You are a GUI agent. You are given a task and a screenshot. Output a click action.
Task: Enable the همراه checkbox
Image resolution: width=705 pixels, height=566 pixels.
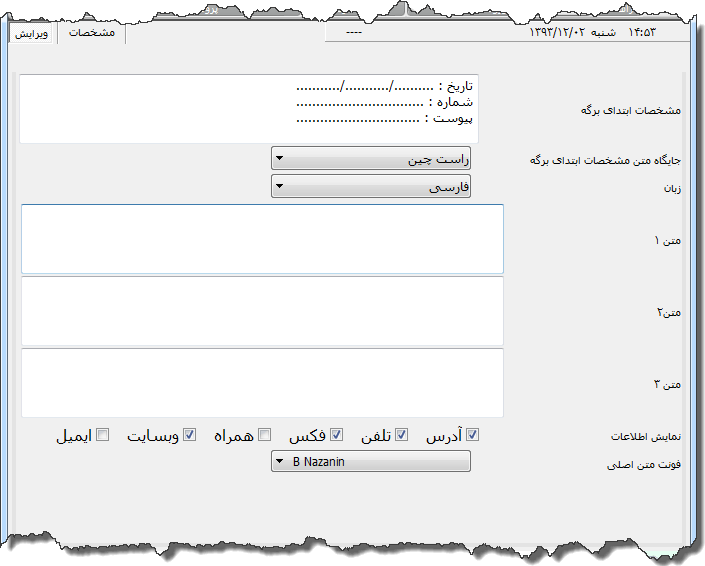click(x=265, y=435)
